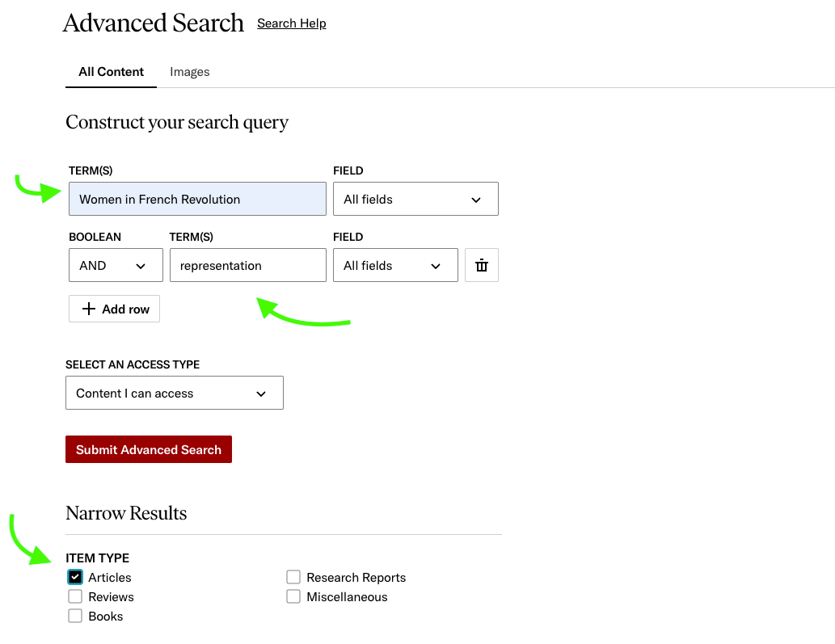Delete the second search row with trash icon
Viewport: 835px width, 644px height.
pyautogui.click(x=482, y=265)
